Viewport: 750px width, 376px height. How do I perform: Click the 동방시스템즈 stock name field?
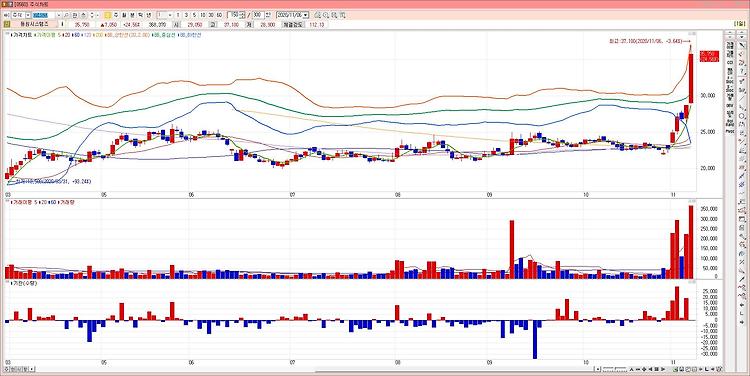click(34, 24)
